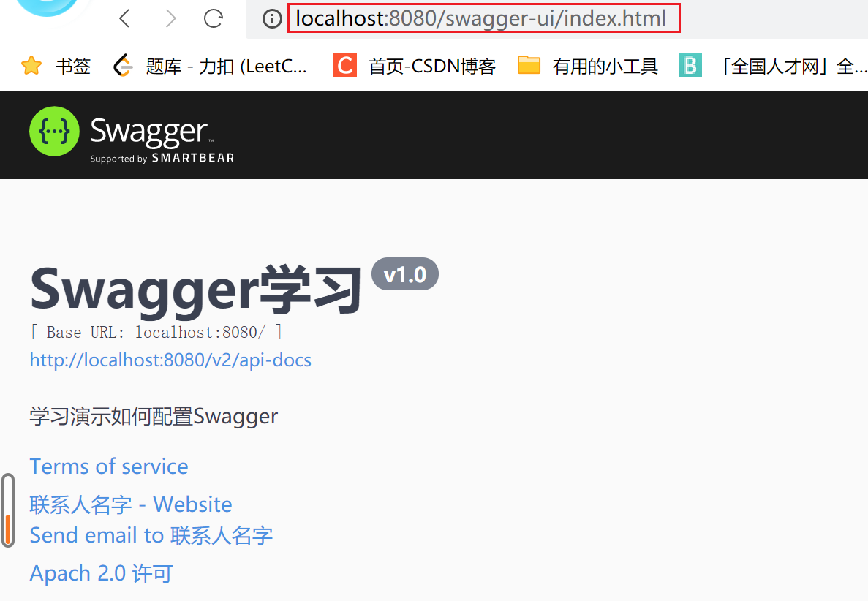Open the Terms of service link
This screenshot has width=868, height=601.
108,466
